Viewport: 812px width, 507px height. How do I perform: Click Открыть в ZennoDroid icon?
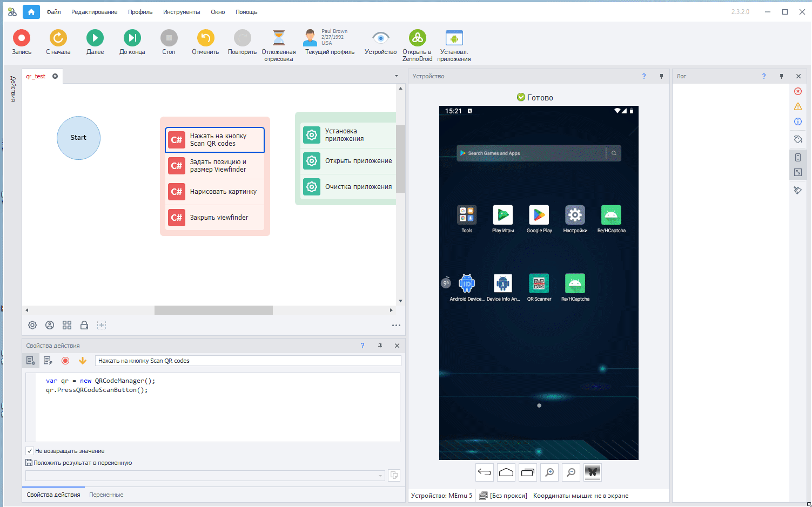tap(417, 38)
